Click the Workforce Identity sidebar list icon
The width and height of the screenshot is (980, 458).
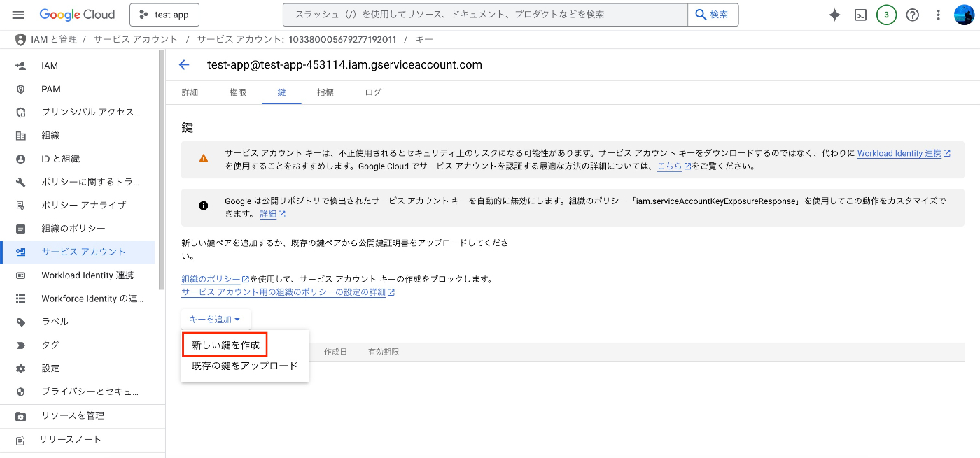(x=20, y=299)
